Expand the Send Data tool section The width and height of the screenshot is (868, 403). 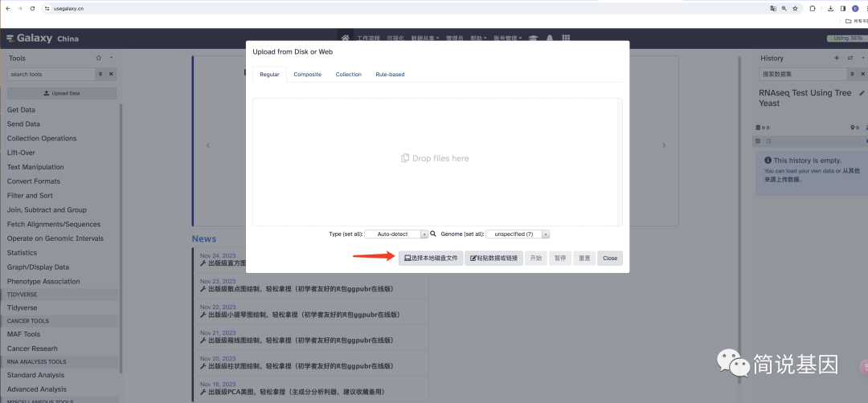click(x=23, y=124)
